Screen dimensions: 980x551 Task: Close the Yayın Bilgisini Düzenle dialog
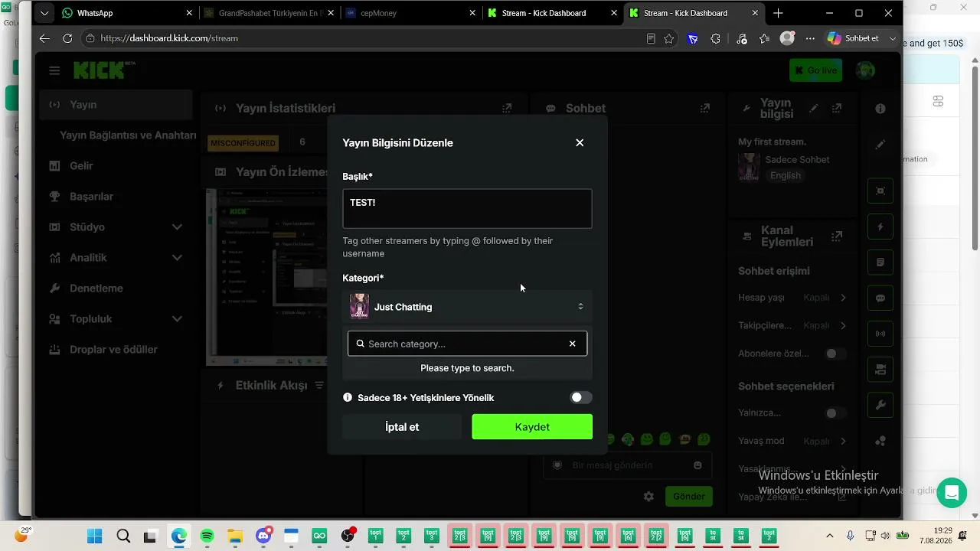click(x=580, y=142)
